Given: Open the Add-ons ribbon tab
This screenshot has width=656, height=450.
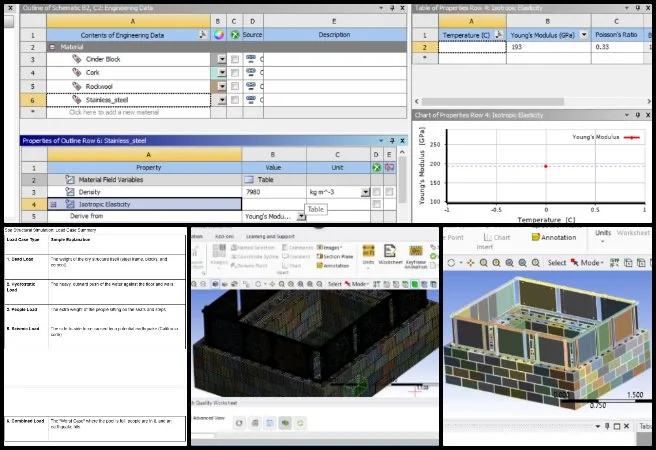Looking at the screenshot, I should 224,237.
